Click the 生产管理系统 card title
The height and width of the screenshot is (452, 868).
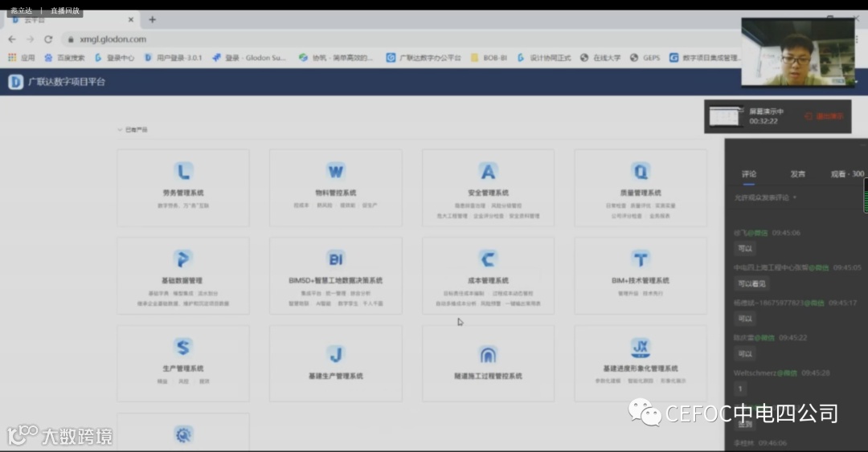coord(183,369)
